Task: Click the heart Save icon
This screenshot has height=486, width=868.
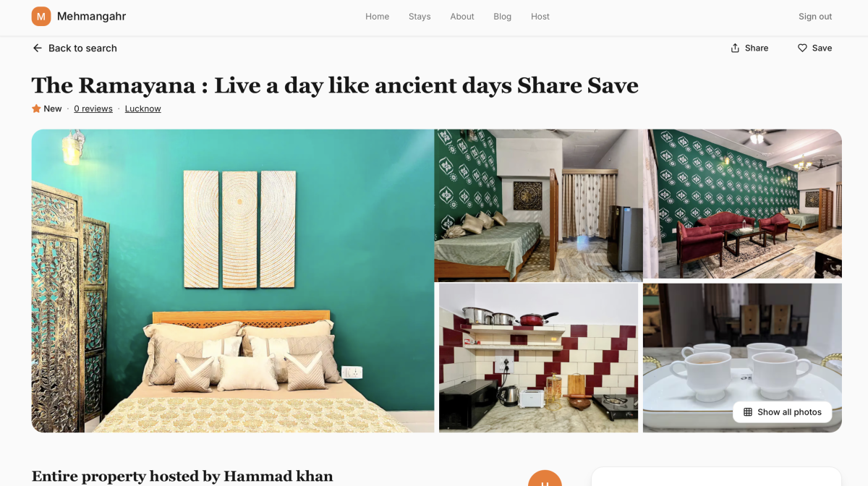Action: [802, 48]
